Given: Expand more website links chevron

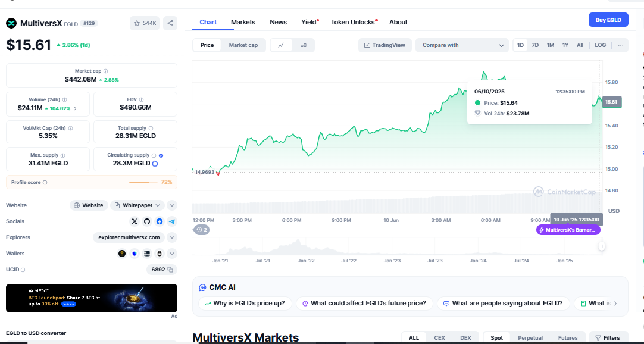Looking at the screenshot, I should click(172, 205).
